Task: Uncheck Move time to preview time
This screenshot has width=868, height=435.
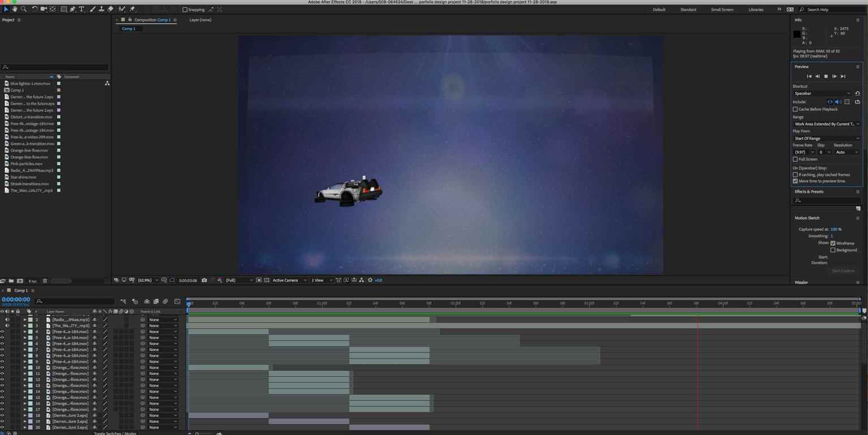Action: pyautogui.click(x=795, y=181)
